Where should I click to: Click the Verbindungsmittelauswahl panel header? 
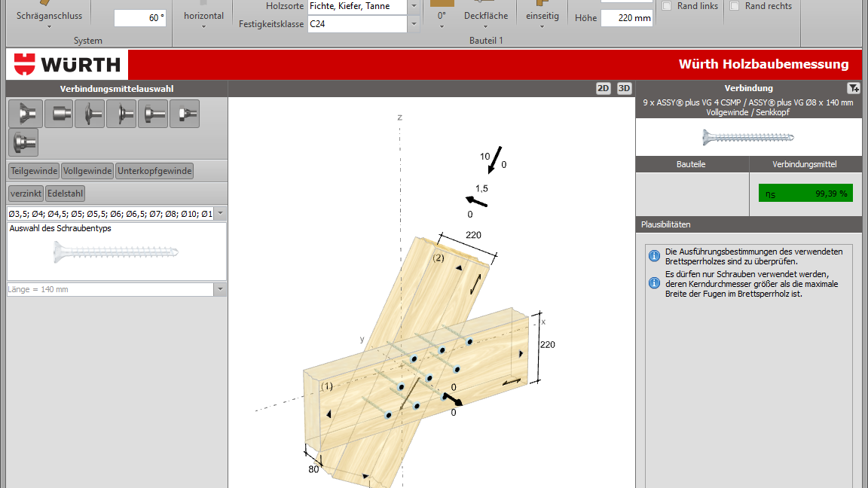point(117,89)
